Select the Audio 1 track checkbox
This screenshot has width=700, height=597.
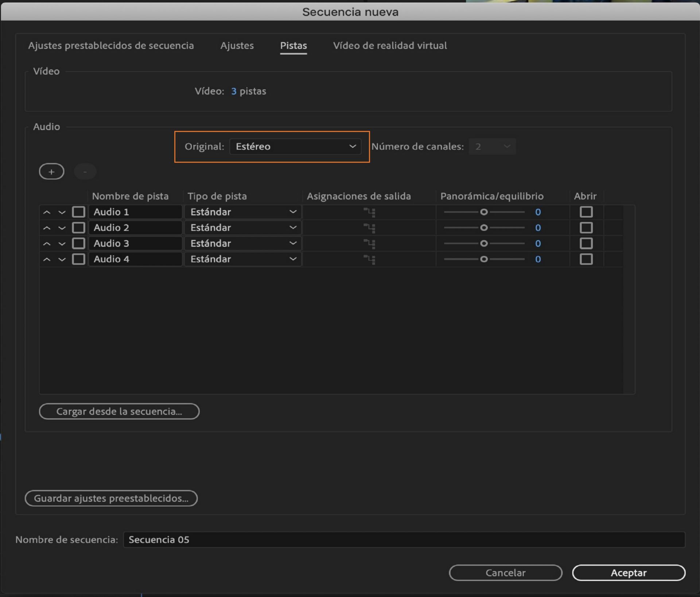(x=78, y=212)
